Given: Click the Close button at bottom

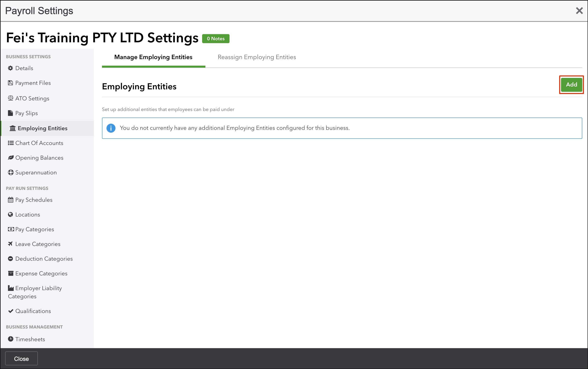Looking at the screenshot, I should click(21, 359).
